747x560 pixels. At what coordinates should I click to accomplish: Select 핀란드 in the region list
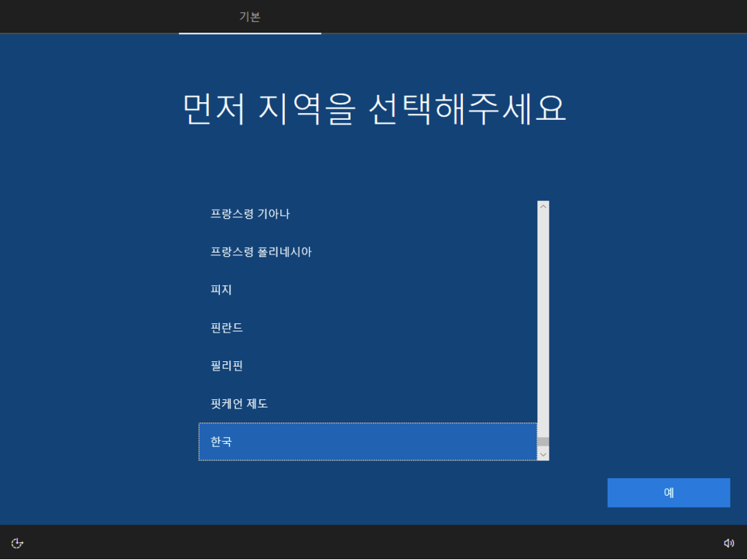pyautogui.click(x=368, y=328)
